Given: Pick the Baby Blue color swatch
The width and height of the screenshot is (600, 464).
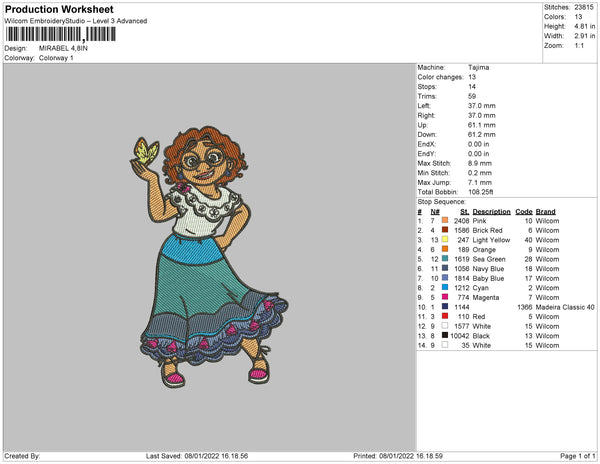Looking at the screenshot, I should click(445, 278).
